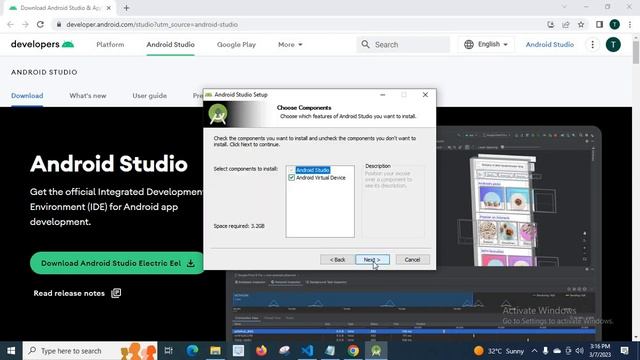The image size is (640, 360).
Task: Open the volume control in tray
Action: coord(580,351)
